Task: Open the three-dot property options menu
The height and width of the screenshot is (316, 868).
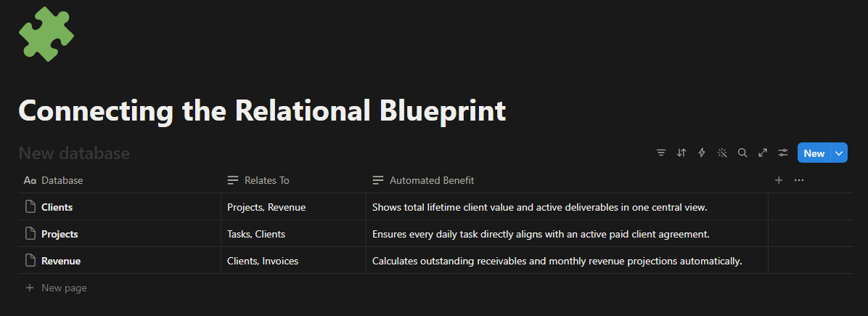Action: tap(799, 180)
